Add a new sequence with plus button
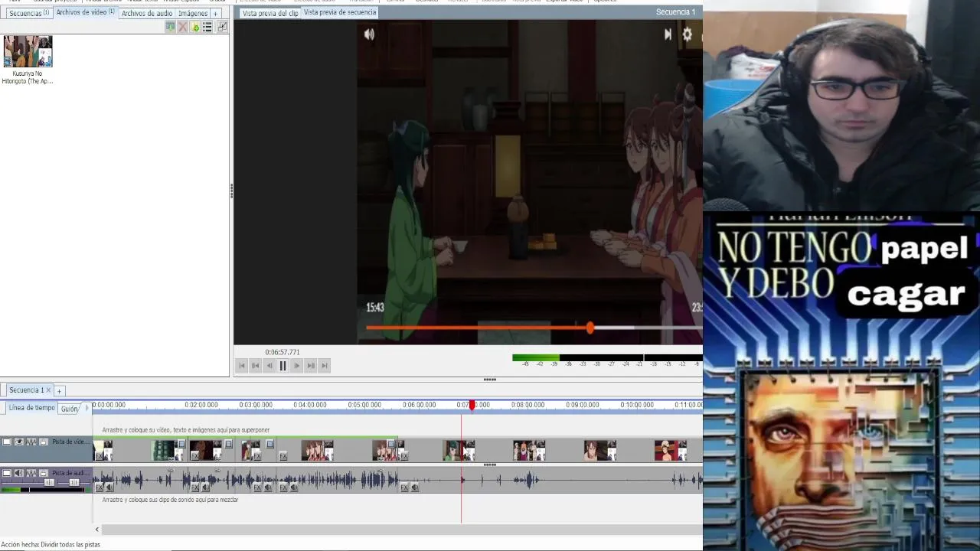980x551 pixels. tap(59, 391)
